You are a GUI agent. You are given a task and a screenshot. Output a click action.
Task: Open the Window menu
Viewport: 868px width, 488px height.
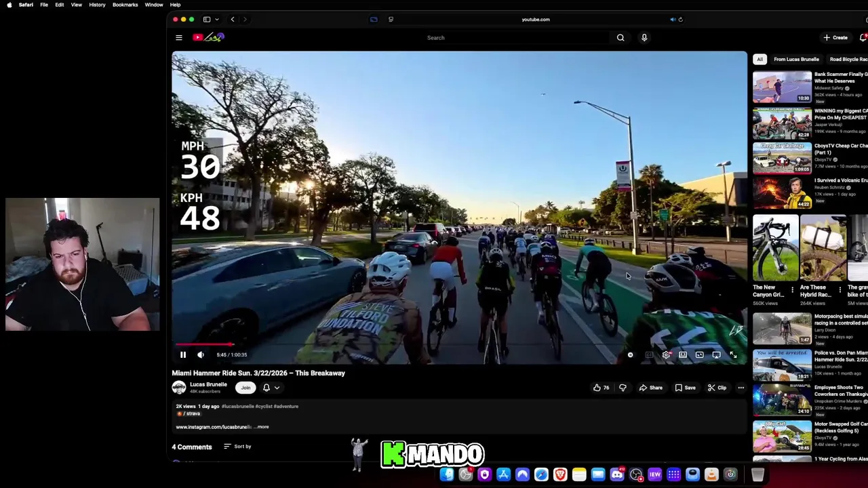(154, 5)
